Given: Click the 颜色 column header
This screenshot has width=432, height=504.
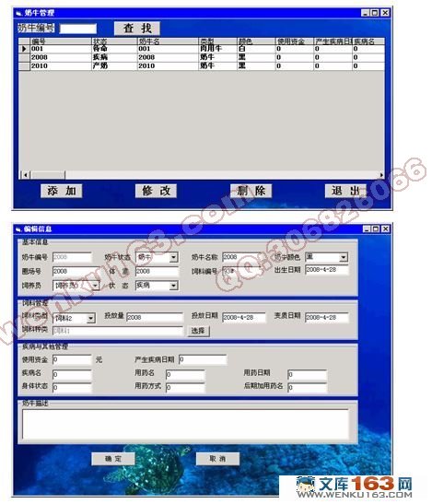Looking at the screenshot, I should click(257, 41).
